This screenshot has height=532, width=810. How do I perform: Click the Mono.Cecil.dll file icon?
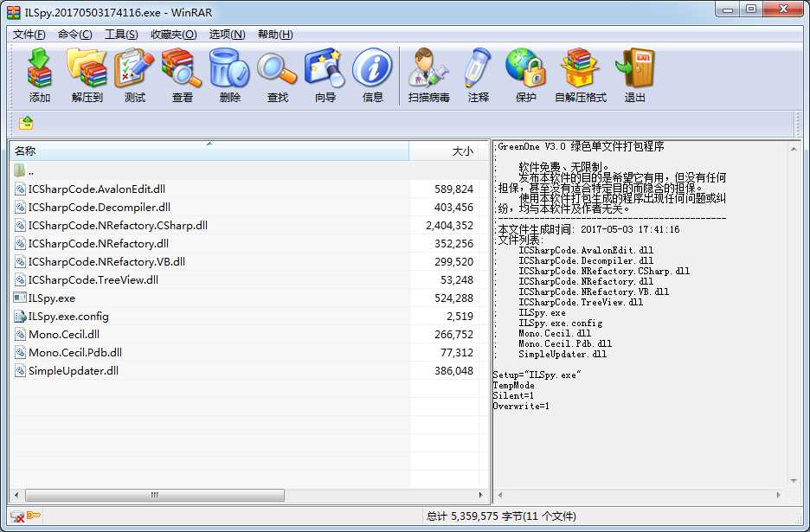click(x=20, y=334)
